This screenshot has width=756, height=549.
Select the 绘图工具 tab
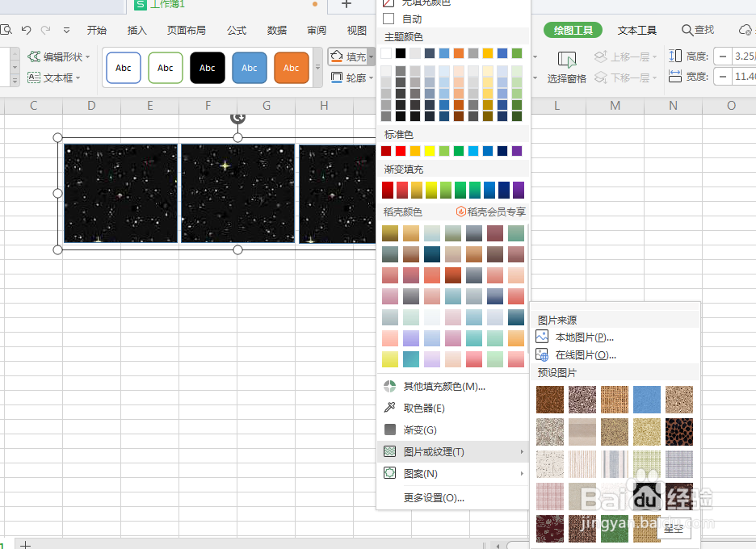(573, 31)
